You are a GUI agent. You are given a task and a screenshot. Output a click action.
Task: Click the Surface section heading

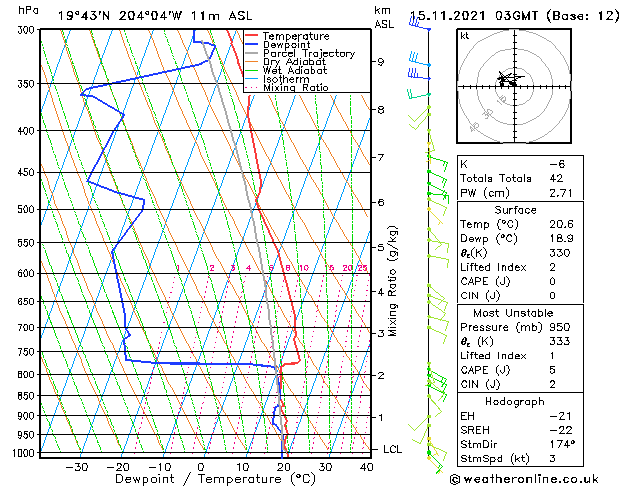tap(515, 210)
